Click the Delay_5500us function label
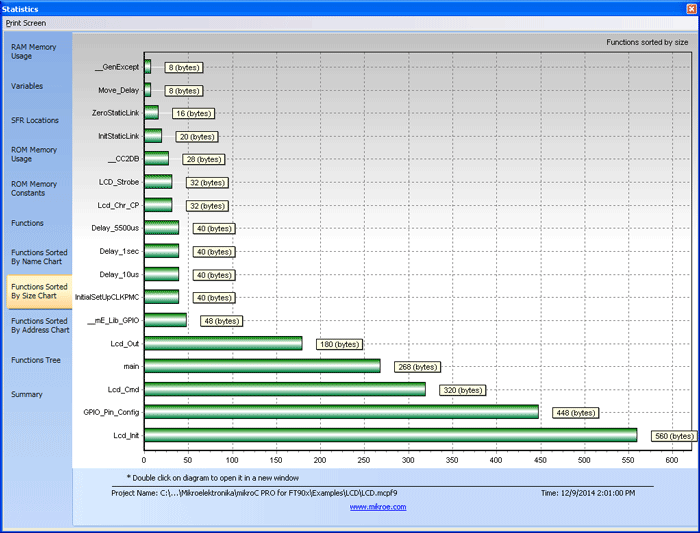 (x=115, y=228)
